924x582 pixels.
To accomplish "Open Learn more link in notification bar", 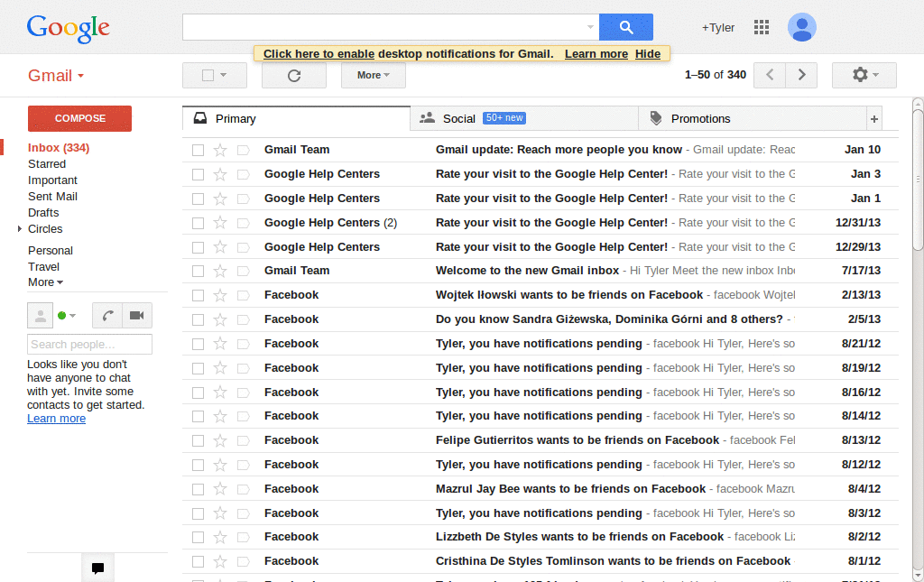I will [596, 54].
